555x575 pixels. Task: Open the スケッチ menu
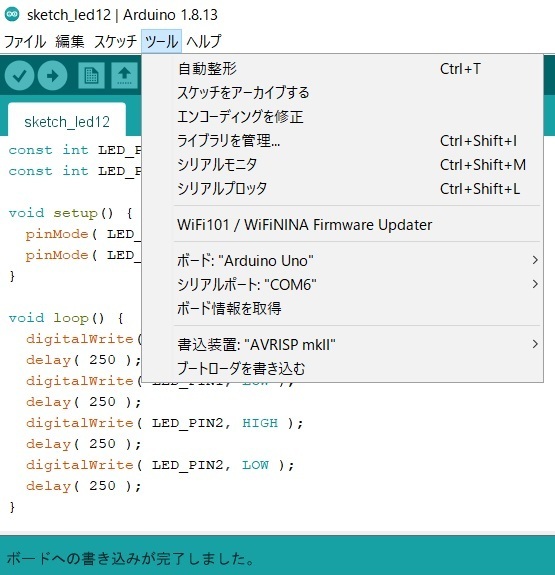pyautogui.click(x=115, y=41)
